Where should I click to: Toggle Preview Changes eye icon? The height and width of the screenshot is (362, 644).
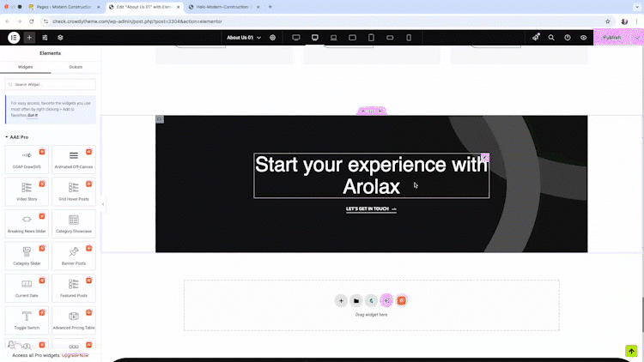[584, 38]
